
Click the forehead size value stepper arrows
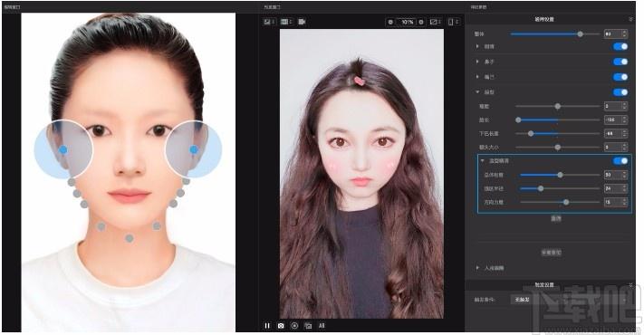click(624, 147)
